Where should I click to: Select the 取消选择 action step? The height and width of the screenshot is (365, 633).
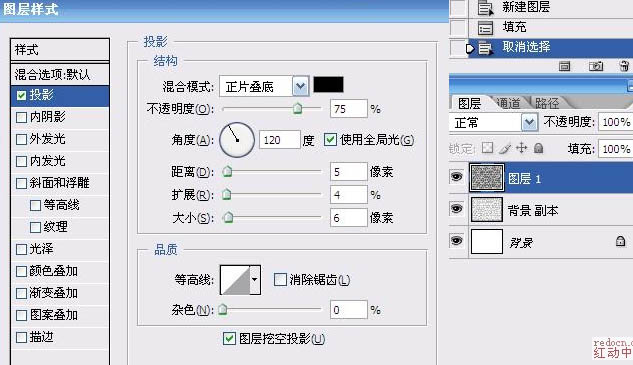tap(551, 48)
